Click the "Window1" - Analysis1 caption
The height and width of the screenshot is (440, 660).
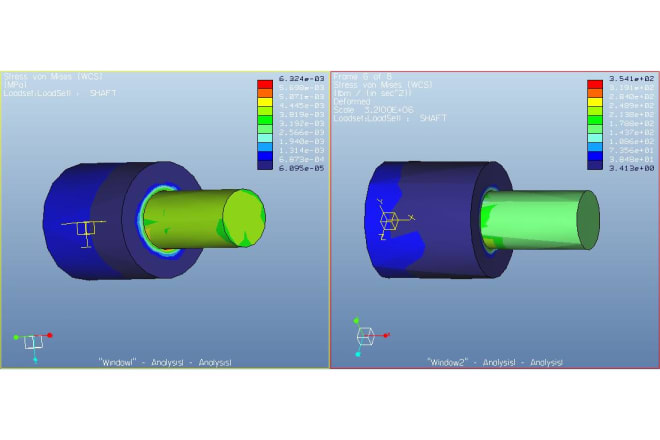click(165, 361)
